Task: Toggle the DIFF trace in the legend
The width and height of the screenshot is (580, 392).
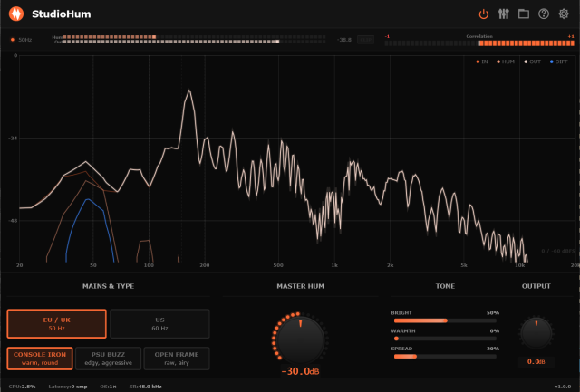Action: click(x=558, y=62)
